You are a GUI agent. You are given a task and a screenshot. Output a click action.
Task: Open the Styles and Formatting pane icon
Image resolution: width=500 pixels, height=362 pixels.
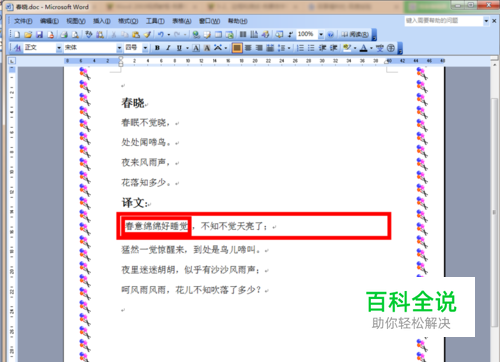(17, 48)
